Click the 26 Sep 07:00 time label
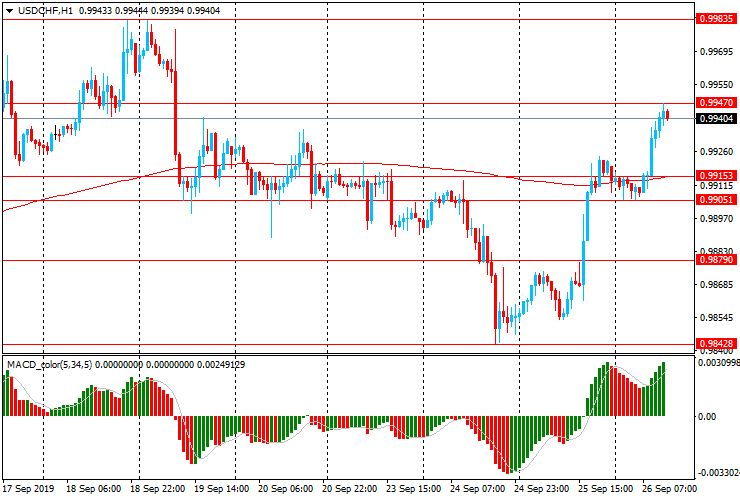Image resolution: width=740 pixels, height=500 pixels. coord(670,488)
